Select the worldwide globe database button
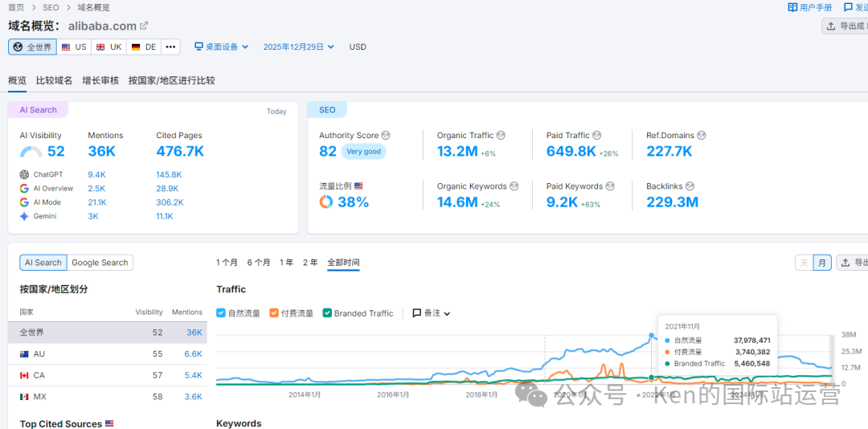 tap(33, 47)
